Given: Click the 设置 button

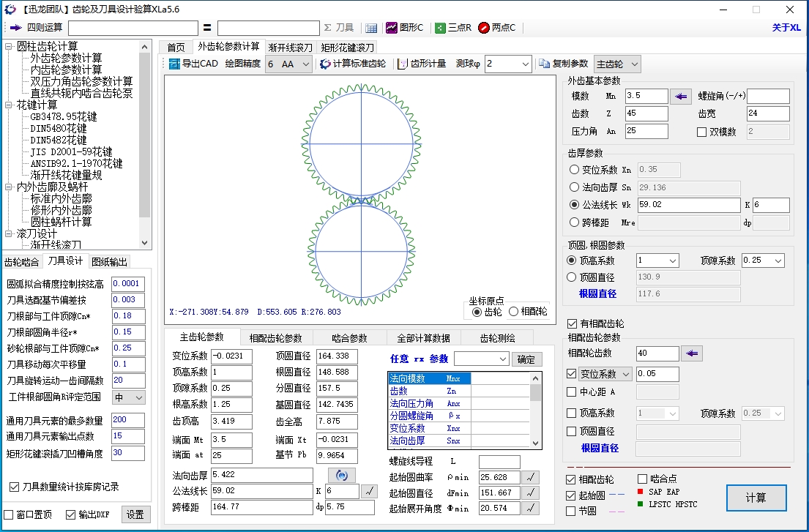Looking at the screenshot, I should [135, 514].
